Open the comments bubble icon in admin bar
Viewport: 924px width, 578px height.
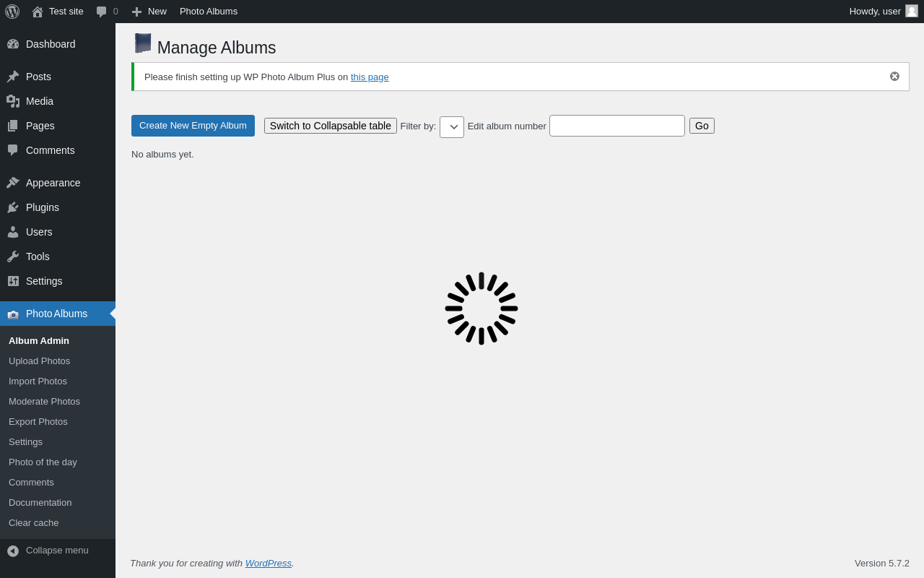click(101, 12)
